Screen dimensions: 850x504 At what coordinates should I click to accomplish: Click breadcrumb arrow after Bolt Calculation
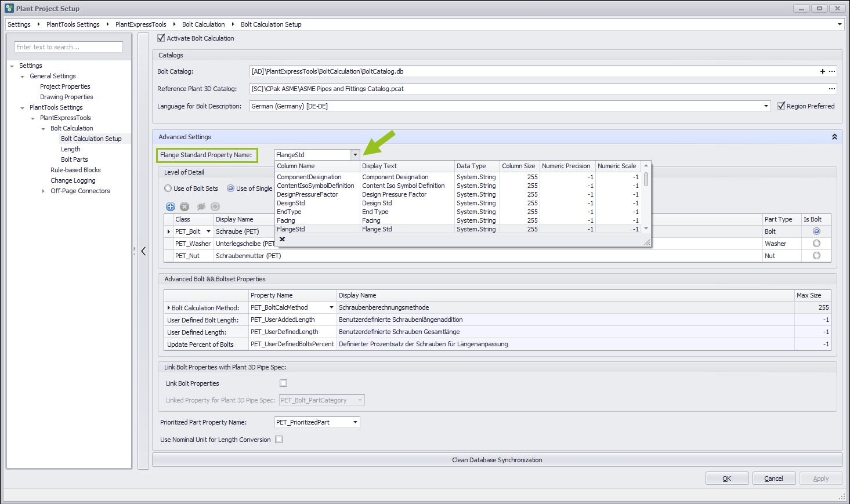233,24
